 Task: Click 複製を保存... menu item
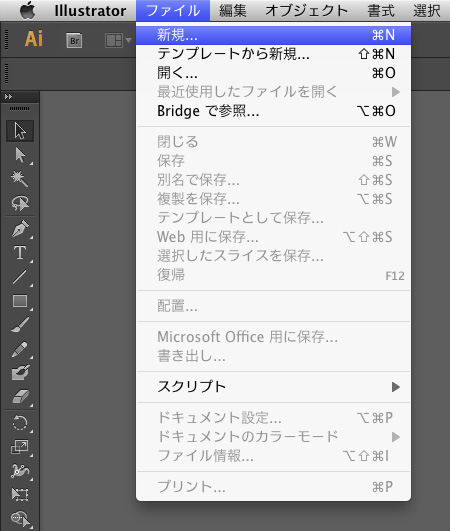point(274,199)
